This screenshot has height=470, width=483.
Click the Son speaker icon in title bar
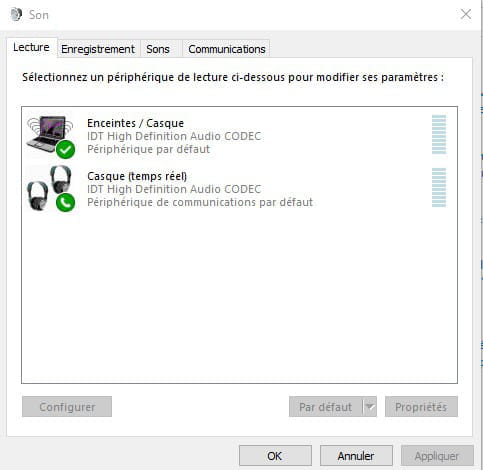[16, 15]
